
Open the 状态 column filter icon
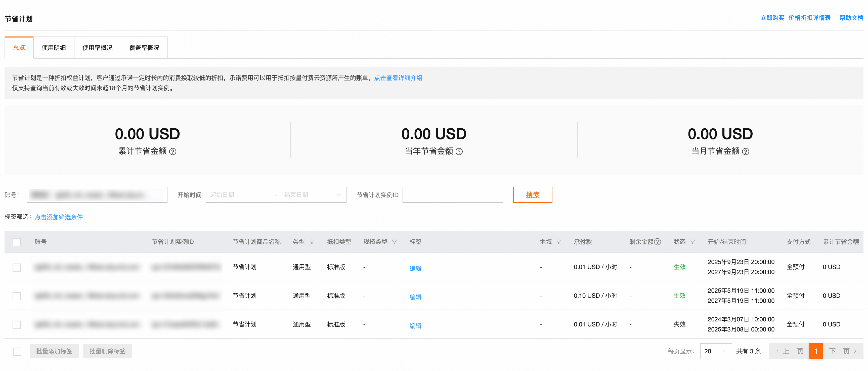click(692, 242)
